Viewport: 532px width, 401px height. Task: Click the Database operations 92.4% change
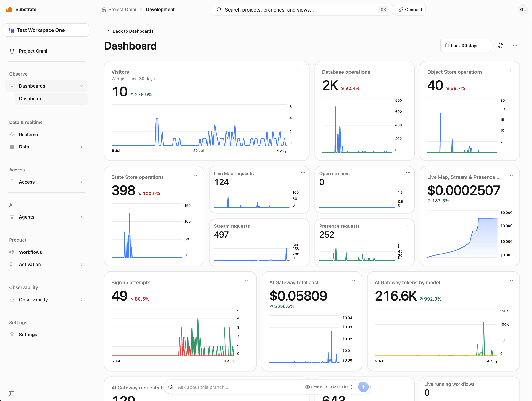pos(350,88)
